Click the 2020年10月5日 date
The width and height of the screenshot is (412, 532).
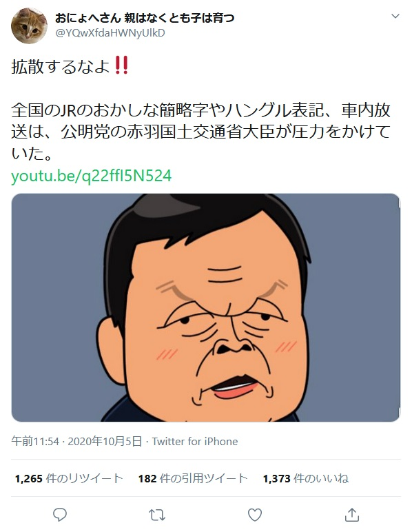(x=105, y=442)
